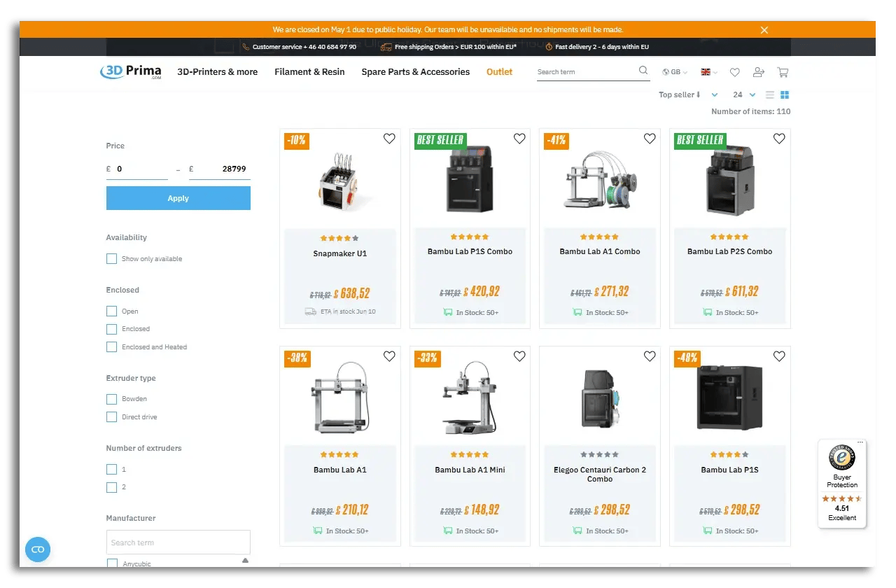Select the Bowden extruder checkbox

point(111,399)
